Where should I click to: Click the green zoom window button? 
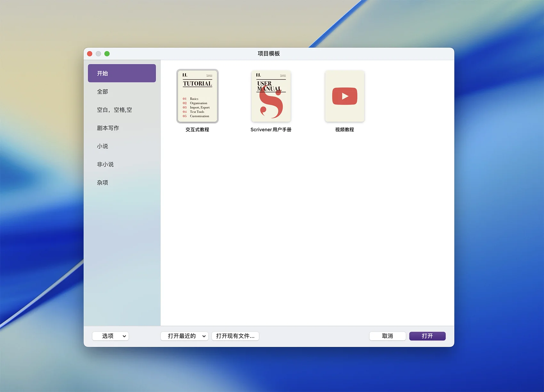tap(107, 54)
